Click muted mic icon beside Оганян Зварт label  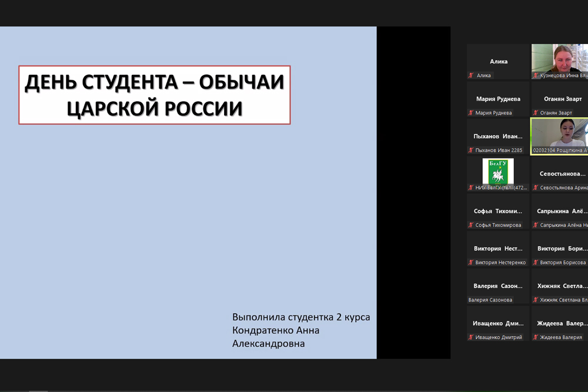click(x=536, y=113)
